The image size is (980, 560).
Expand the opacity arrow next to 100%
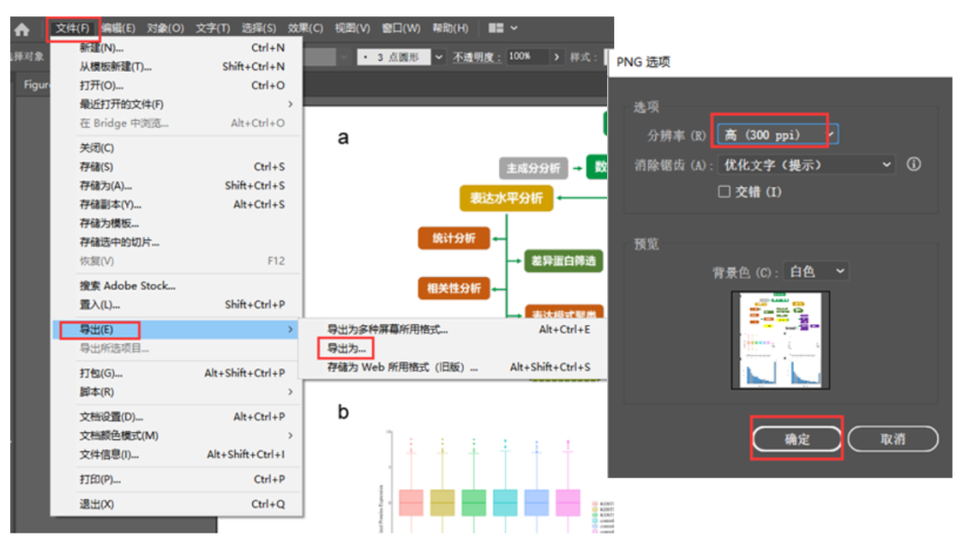coord(556,56)
